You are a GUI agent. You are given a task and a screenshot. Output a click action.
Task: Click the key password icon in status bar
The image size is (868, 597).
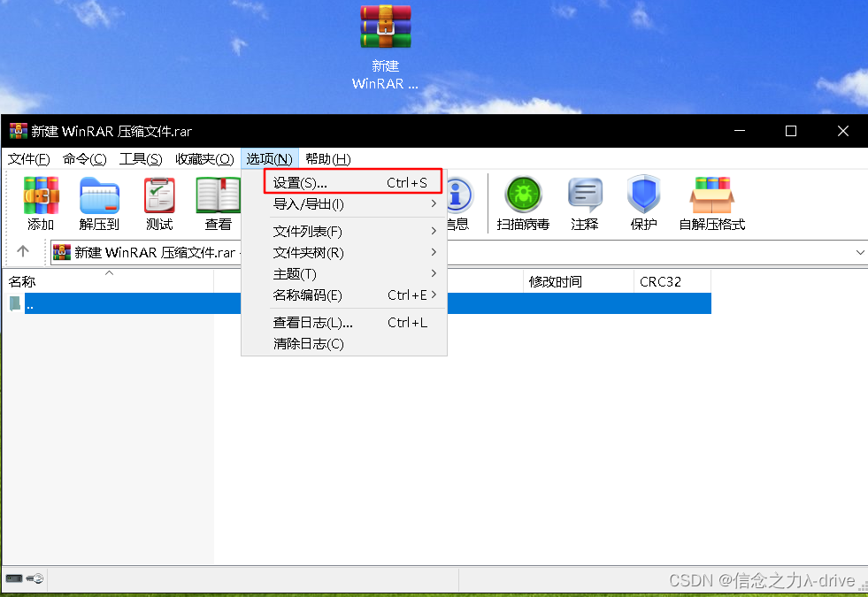pos(35,578)
